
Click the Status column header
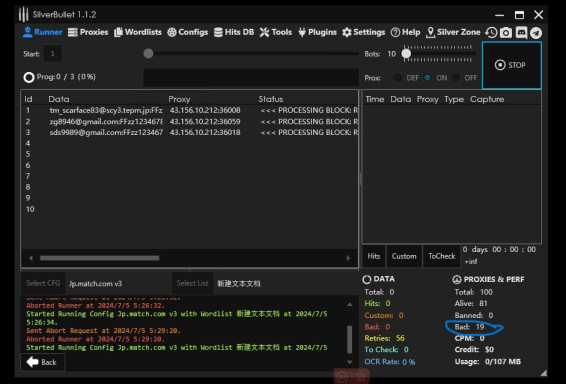click(x=271, y=99)
